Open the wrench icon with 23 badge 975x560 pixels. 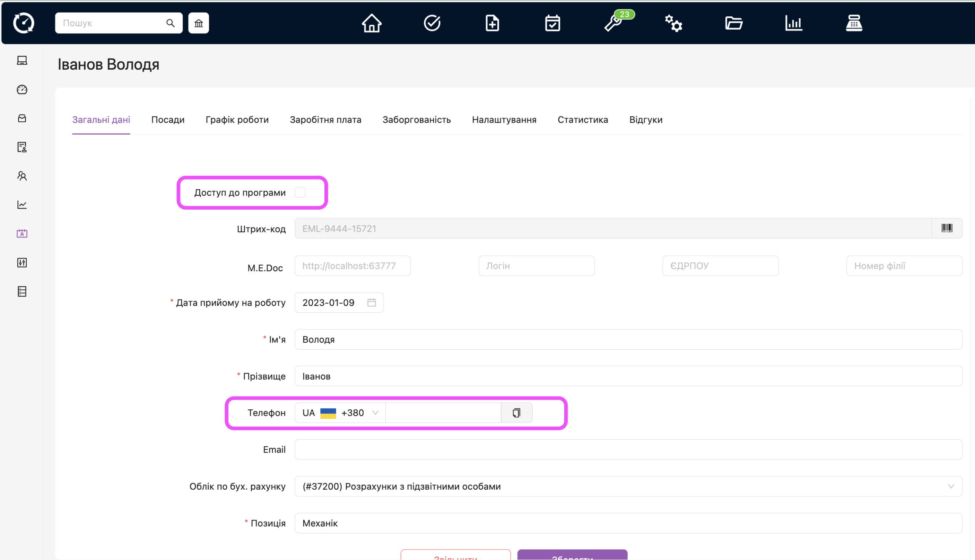[613, 23]
